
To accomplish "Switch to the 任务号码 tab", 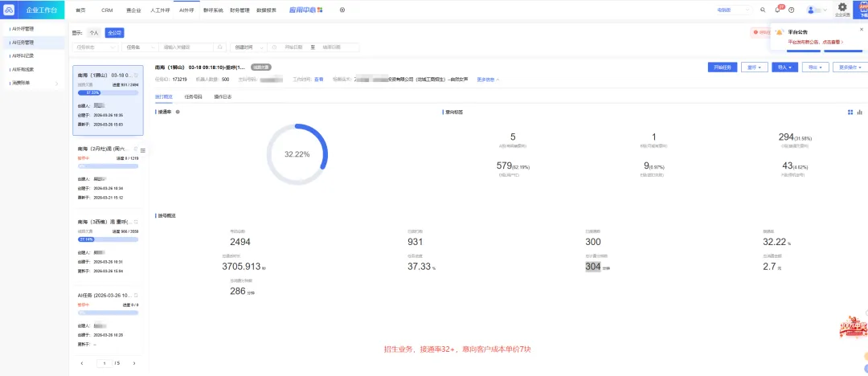I will [194, 96].
